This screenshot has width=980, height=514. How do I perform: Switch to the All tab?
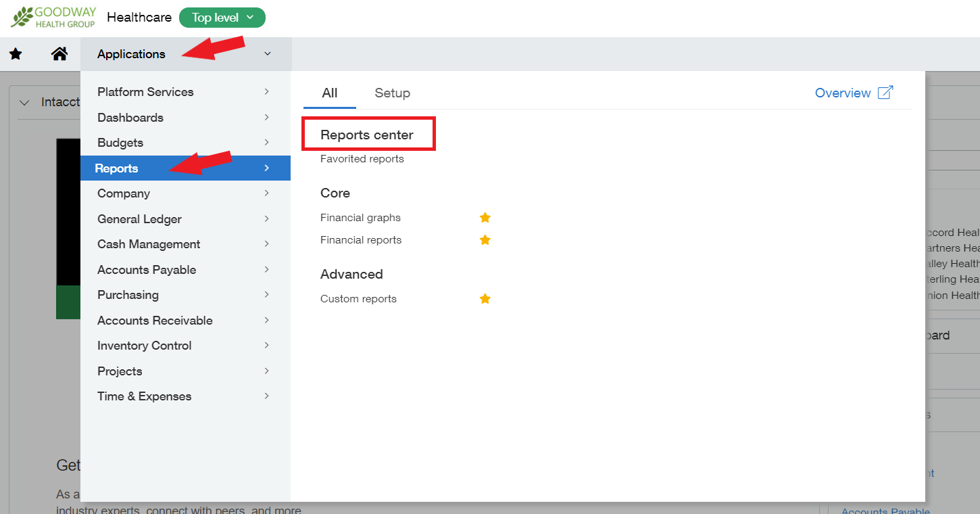click(x=330, y=93)
